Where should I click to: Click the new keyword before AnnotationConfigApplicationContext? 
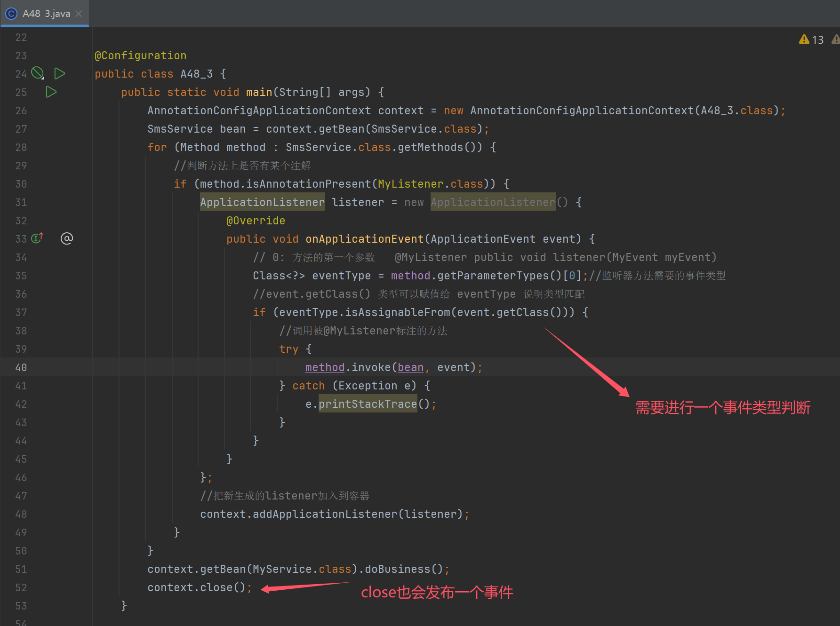(x=454, y=111)
